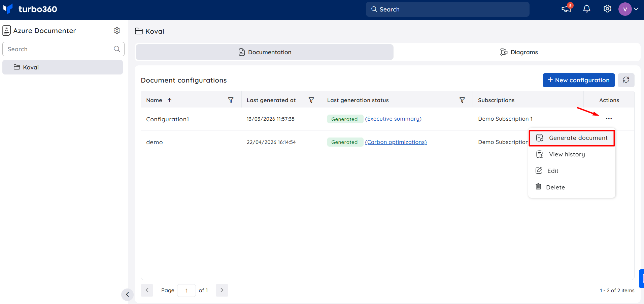Open Azure Documenter settings gear
Viewport: 644px width, 304px height.
tap(117, 31)
